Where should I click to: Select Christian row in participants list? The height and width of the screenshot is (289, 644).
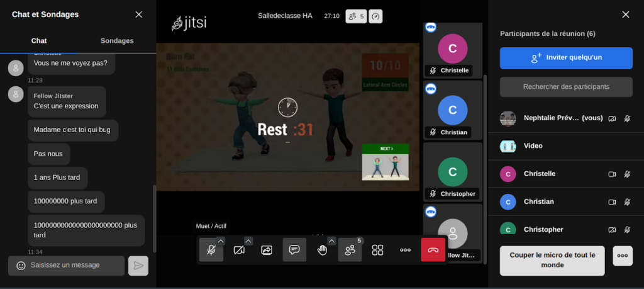[x=566, y=202]
